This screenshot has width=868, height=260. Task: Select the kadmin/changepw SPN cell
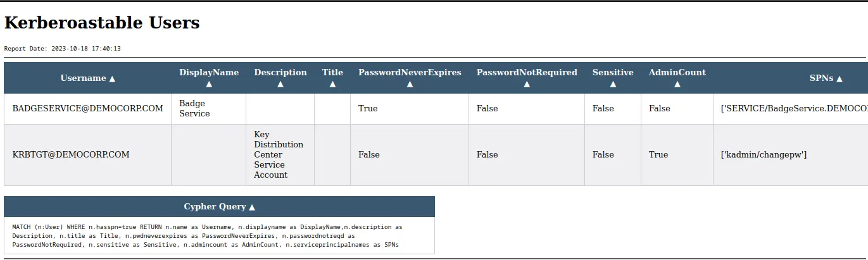coord(764,155)
